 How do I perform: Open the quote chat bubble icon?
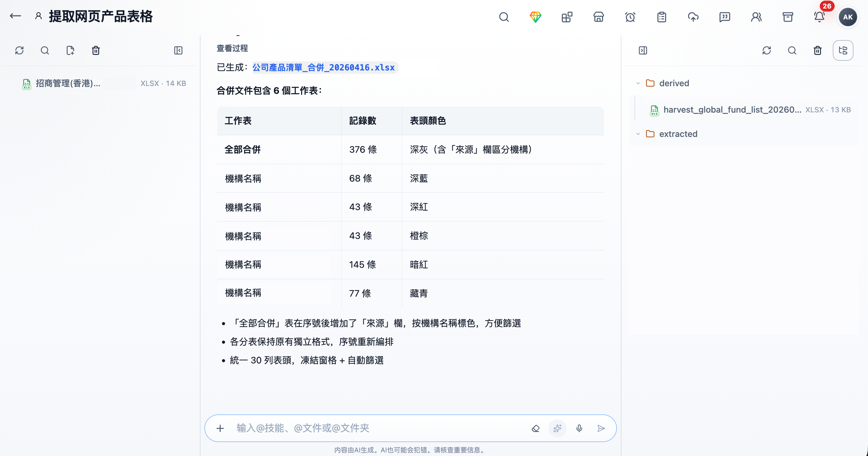(725, 17)
